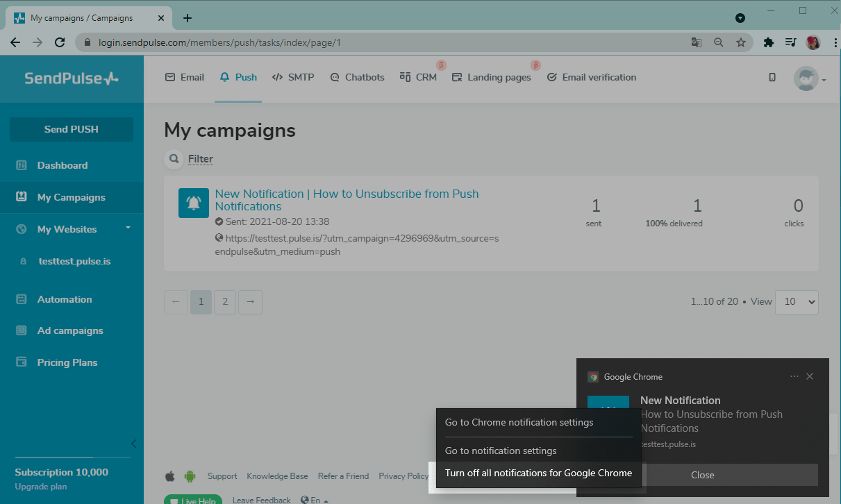Switch to the Email verification tab
The image size is (841, 504).
pos(592,77)
